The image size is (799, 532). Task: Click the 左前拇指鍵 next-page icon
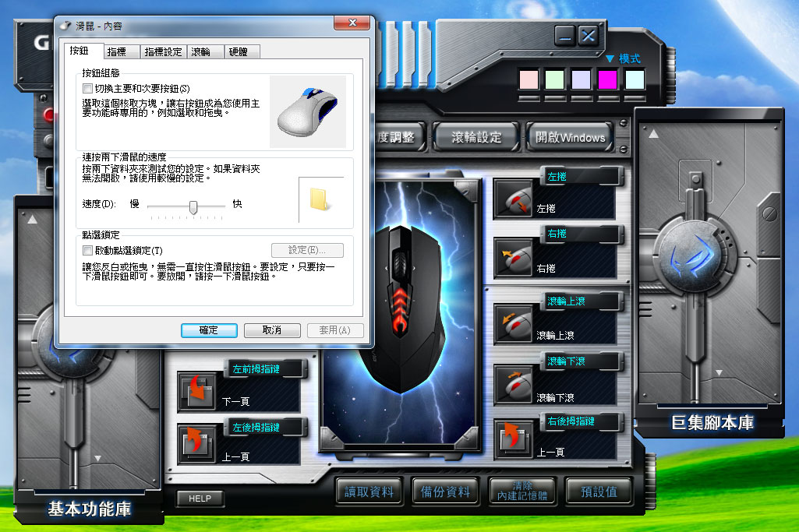(196, 391)
